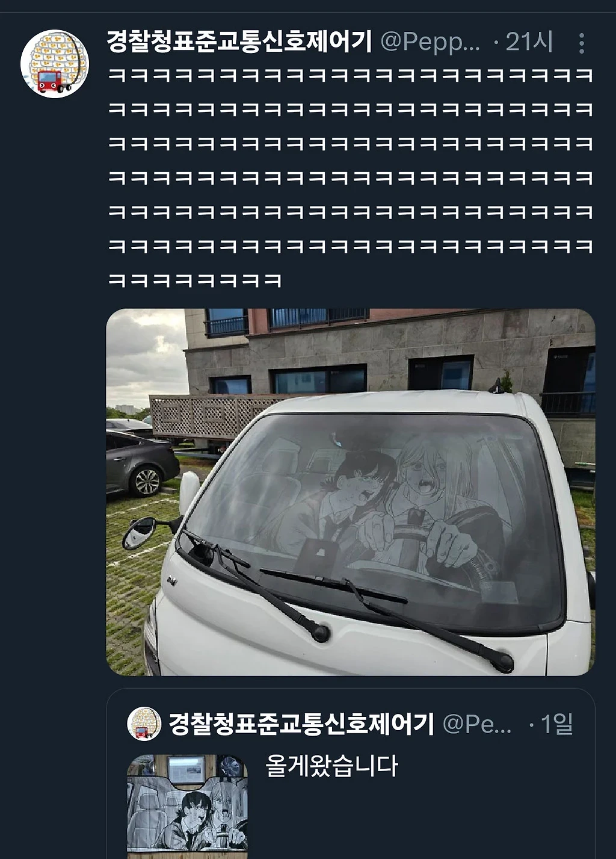Open the quoted tweet text 올게왔습니다

332,766
